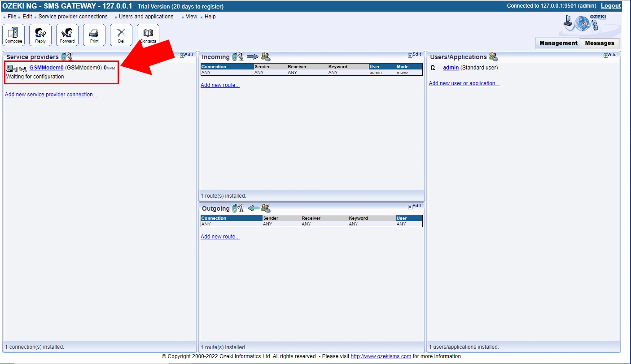This screenshot has height=364, width=631.
Task: Click '1 users/applications installed.' status text
Action: [464, 347]
